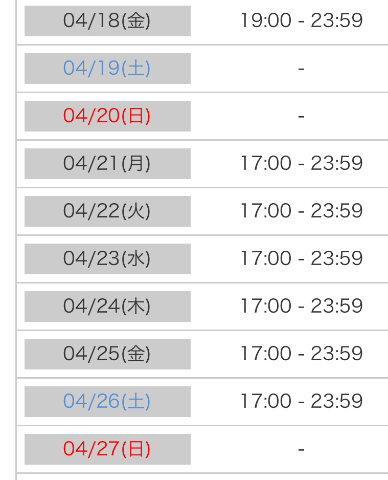Image resolution: width=388 pixels, height=480 pixels.
Task: Click the 04/21(月) date cell
Action: coord(108,164)
